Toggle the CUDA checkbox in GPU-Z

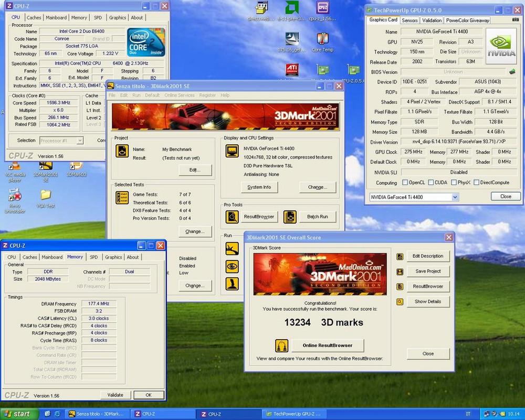tap(431, 183)
